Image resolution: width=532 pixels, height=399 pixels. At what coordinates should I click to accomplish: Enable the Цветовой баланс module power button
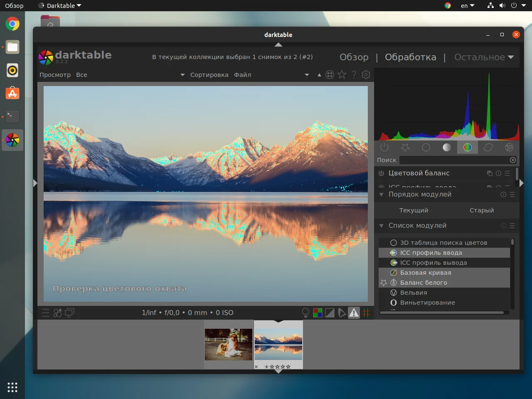[x=381, y=173]
